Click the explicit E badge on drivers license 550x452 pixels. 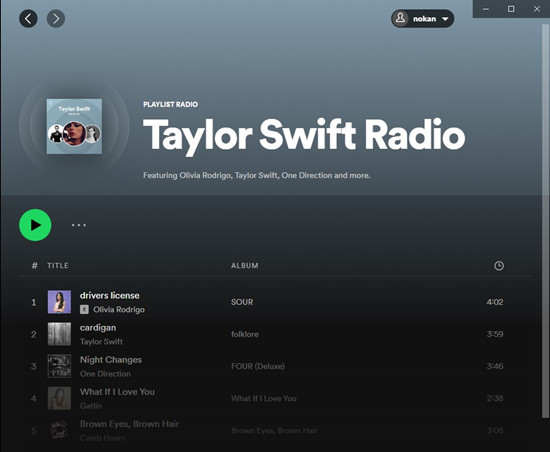point(84,309)
